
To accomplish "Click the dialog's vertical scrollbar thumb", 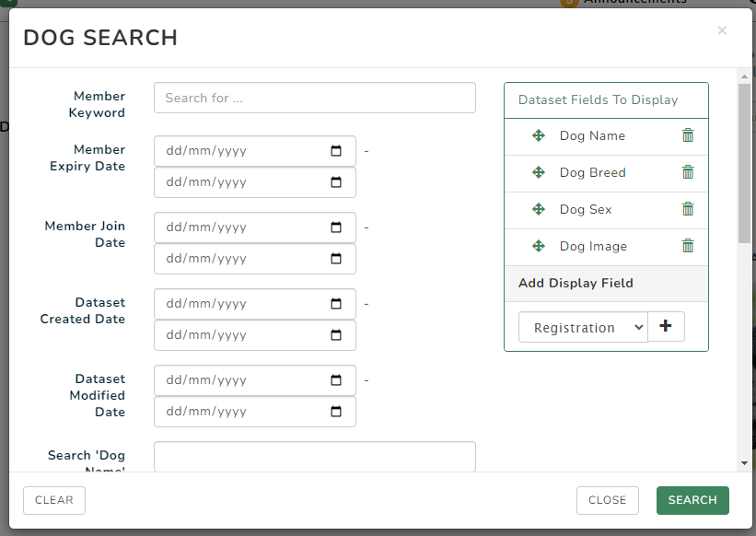I will [744, 163].
